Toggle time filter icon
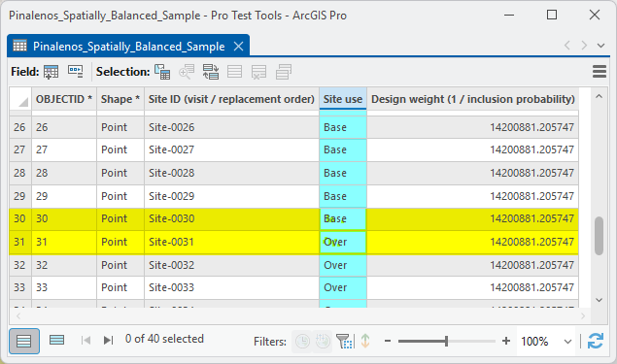 (302, 342)
